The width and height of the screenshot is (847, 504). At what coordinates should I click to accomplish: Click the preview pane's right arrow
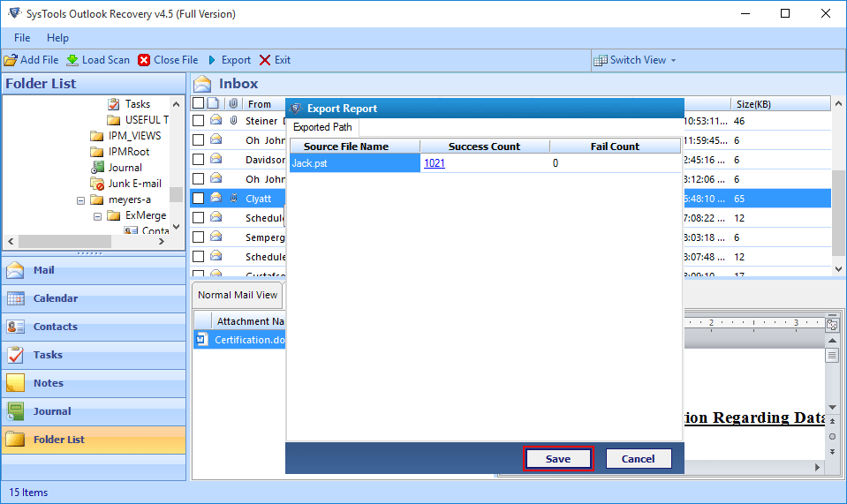pos(817,467)
